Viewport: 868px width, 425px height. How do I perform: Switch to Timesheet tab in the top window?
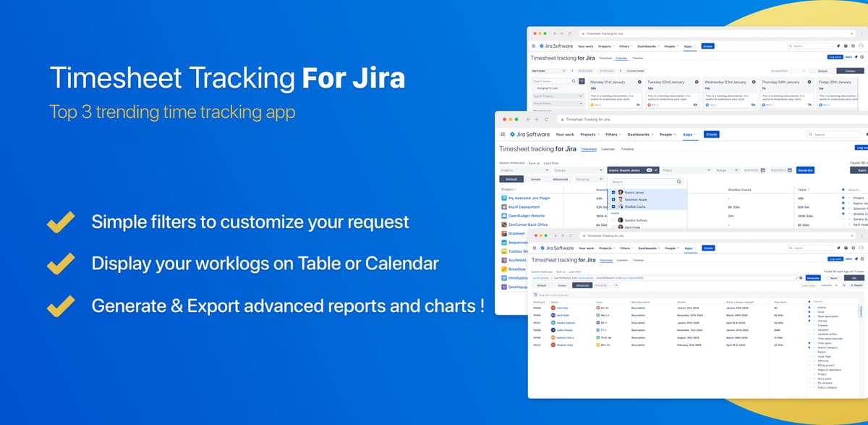pos(605,57)
